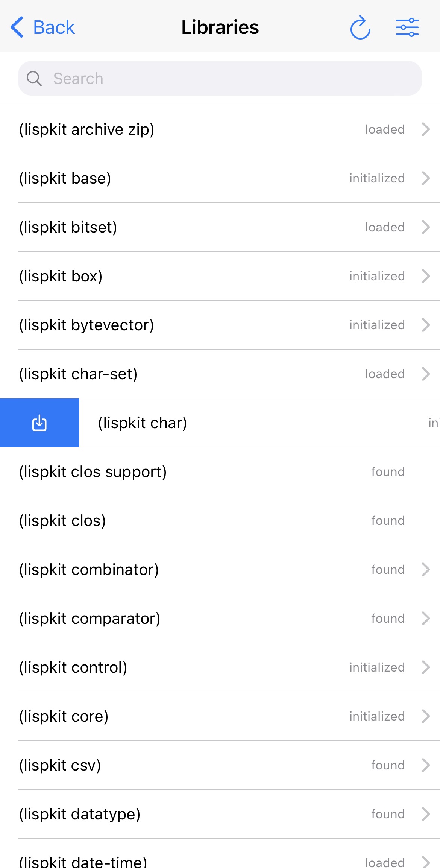Open the (lispkit bitset) chevron
440x868 pixels.
click(x=426, y=227)
